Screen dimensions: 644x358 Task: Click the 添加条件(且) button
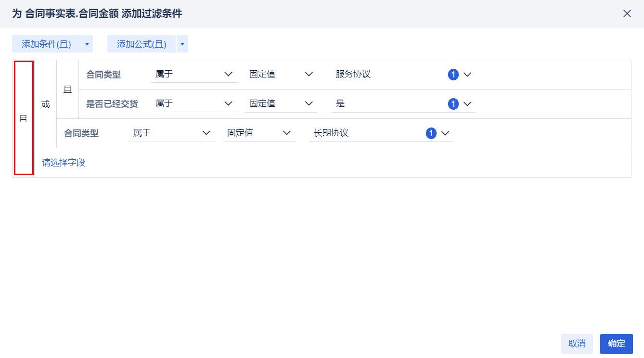coord(46,44)
